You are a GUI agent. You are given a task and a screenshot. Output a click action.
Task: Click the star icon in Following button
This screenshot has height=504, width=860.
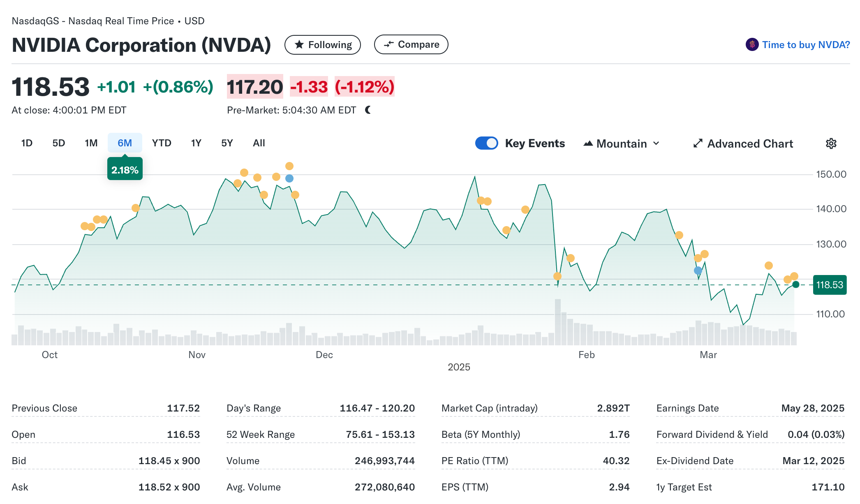tap(299, 44)
